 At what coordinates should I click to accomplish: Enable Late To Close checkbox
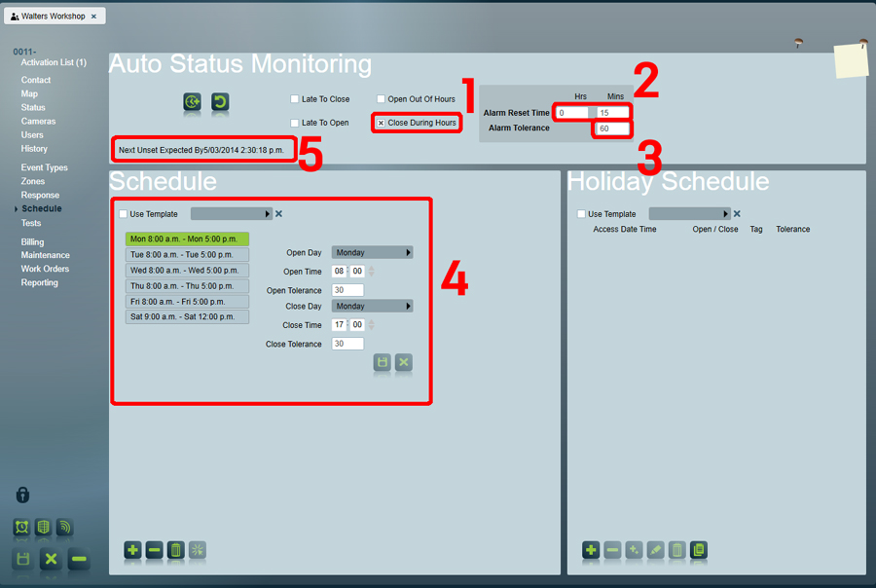point(294,99)
